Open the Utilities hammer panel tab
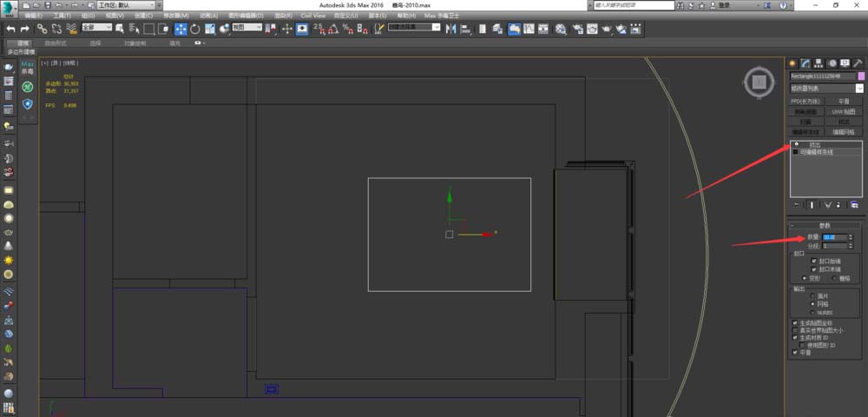This screenshot has height=417, width=868. coord(858,63)
